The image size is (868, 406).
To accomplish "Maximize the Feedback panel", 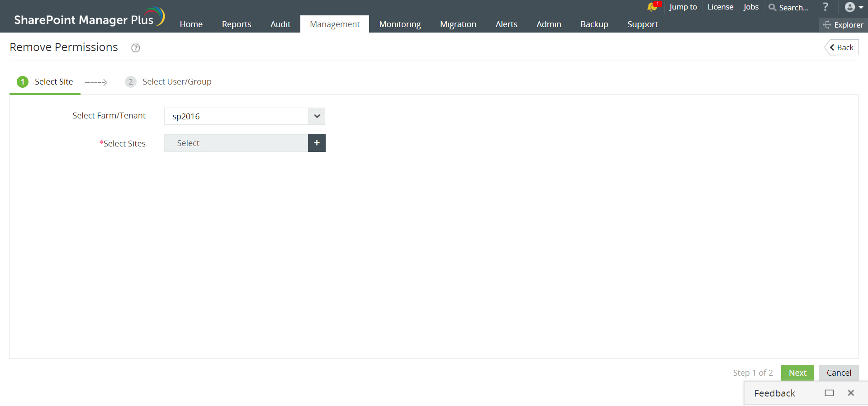I will (x=829, y=393).
